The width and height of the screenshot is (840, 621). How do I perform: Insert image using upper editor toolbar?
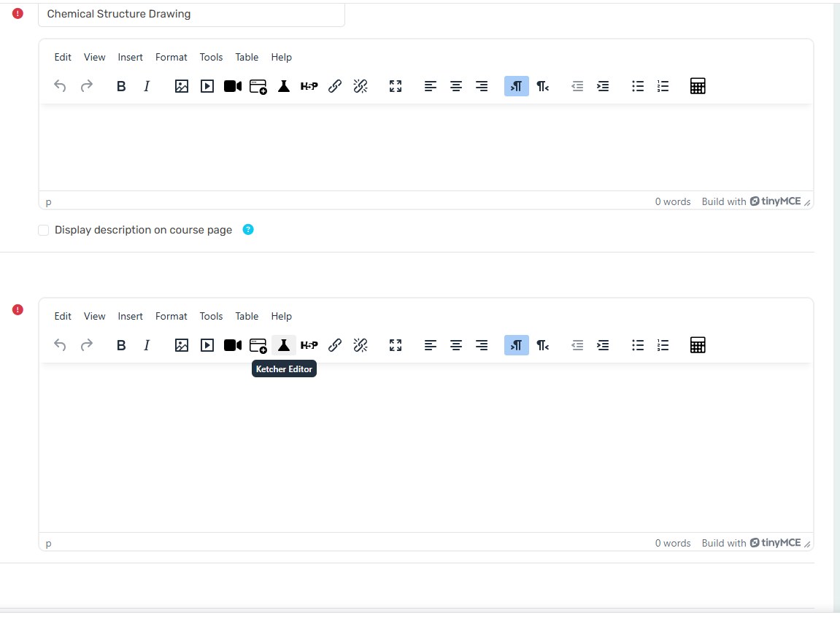click(182, 86)
